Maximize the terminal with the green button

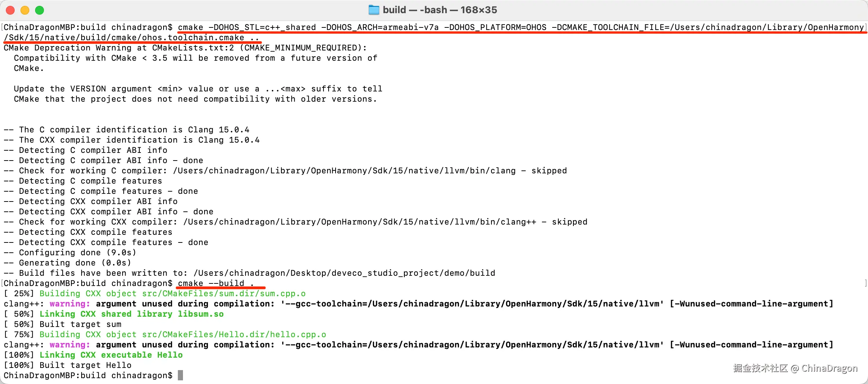tap(40, 10)
